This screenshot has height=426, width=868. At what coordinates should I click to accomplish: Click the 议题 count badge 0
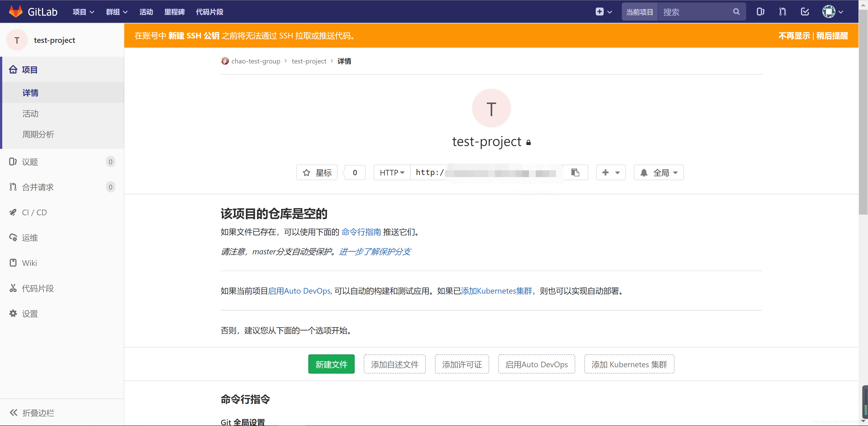(x=111, y=162)
